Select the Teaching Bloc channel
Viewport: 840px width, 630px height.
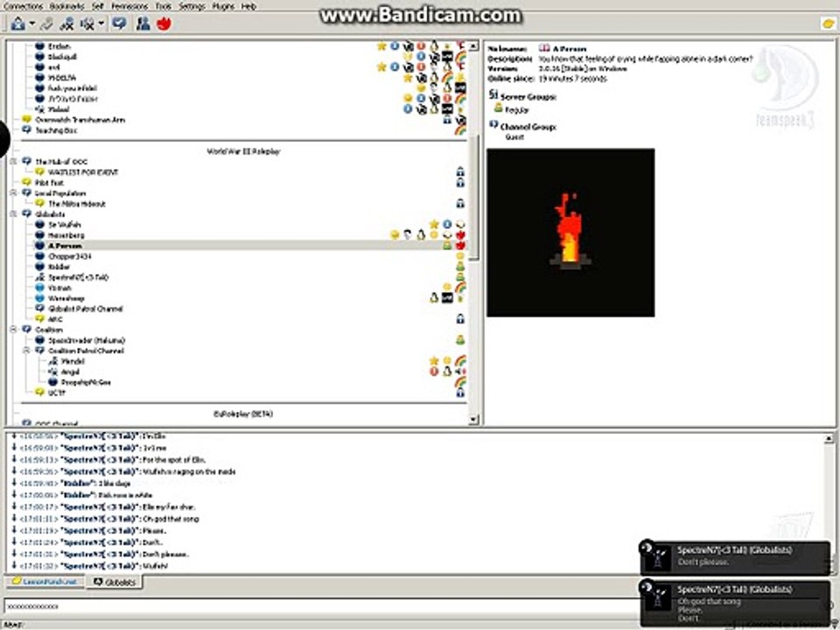pos(56,130)
